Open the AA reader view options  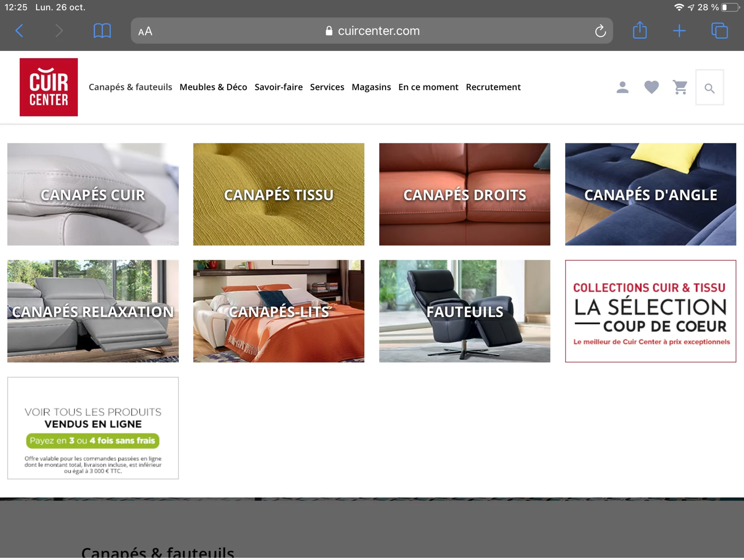146,32
